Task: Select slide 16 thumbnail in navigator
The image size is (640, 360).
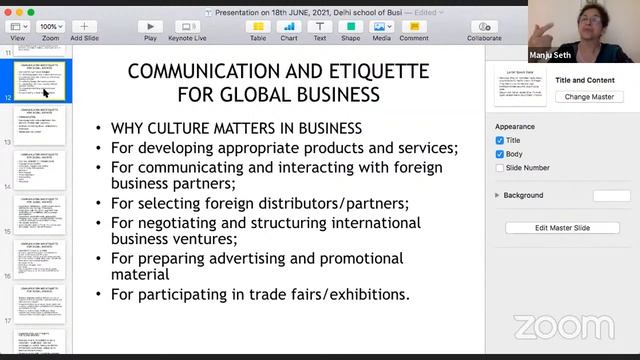Action: click(39, 260)
